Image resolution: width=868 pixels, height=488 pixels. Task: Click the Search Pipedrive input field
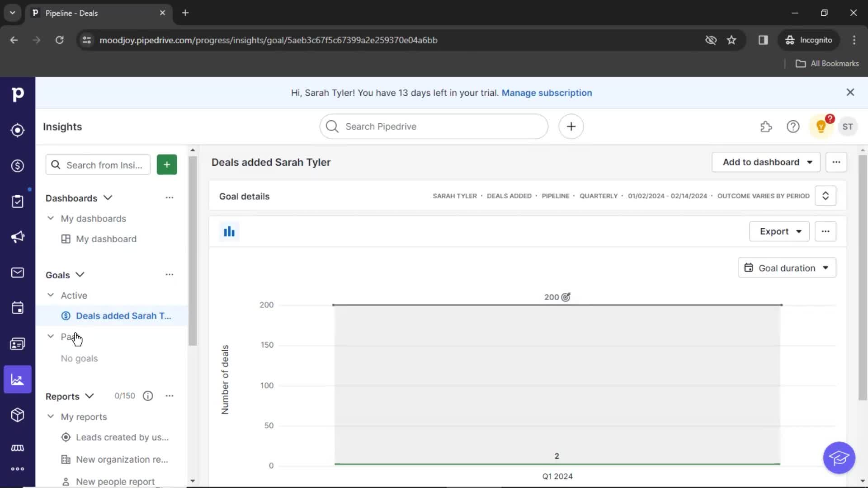[x=434, y=127]
